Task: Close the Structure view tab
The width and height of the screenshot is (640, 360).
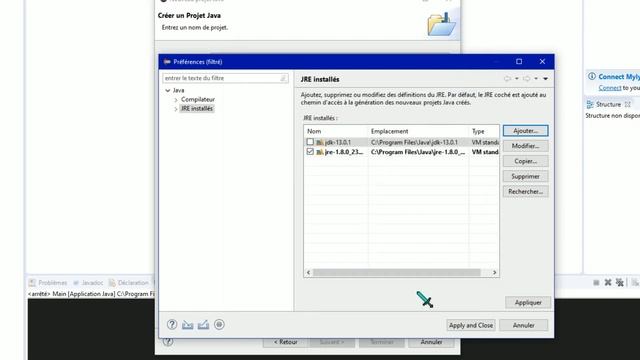Action: 628,104
